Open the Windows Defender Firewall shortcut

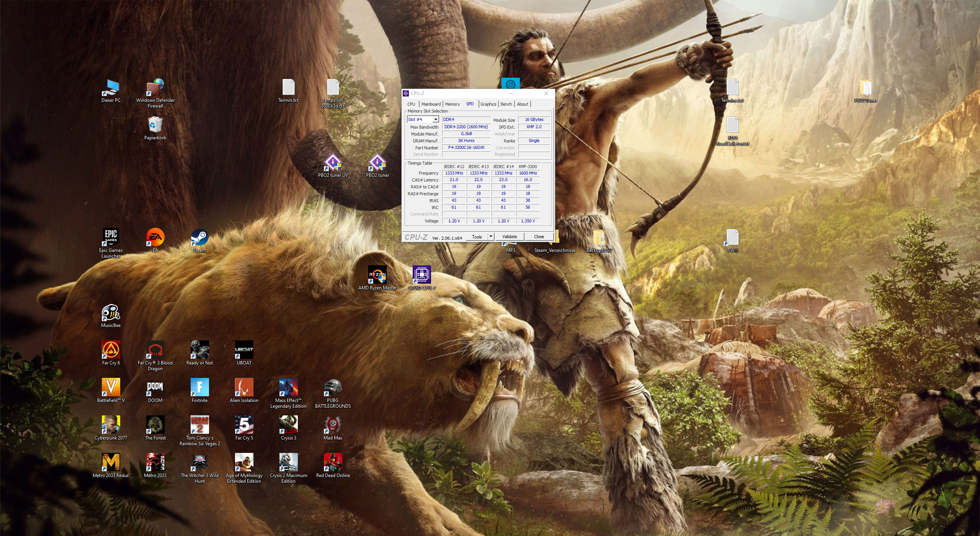(x=155, y=88)
